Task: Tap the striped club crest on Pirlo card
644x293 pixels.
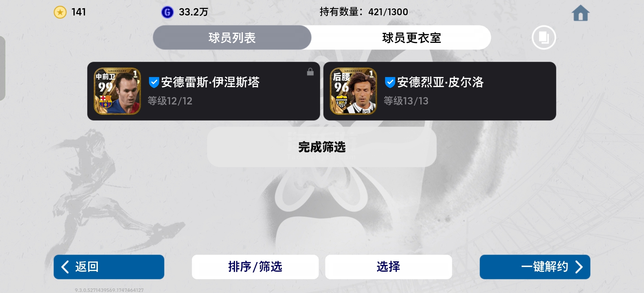Action: click(342, 101)
